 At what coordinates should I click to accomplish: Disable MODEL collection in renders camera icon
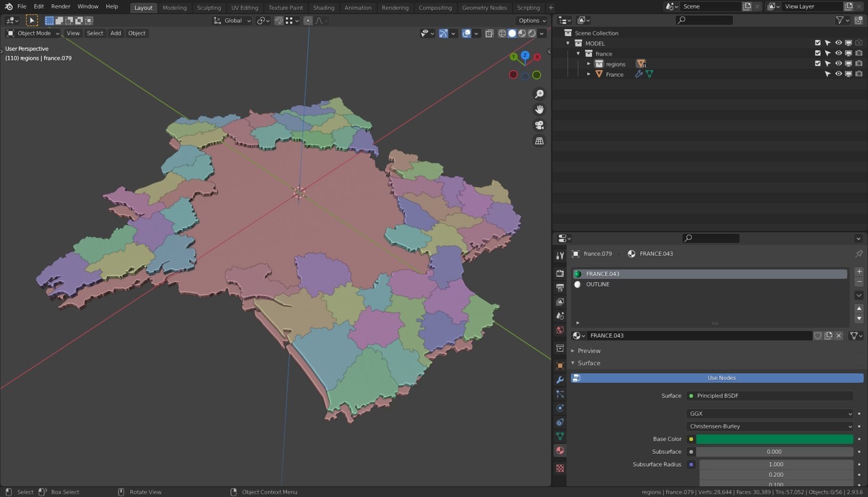[x=859, y=43]
